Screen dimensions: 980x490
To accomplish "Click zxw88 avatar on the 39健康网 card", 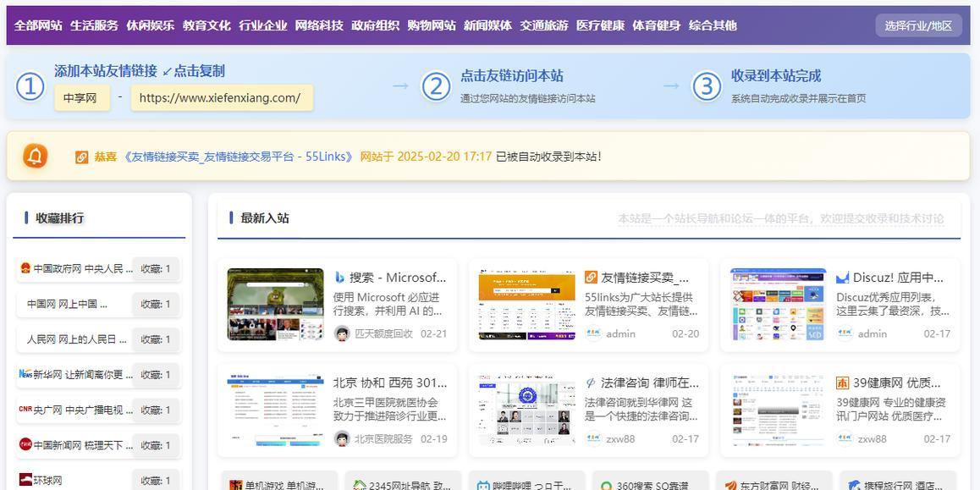I will [845, 438].
